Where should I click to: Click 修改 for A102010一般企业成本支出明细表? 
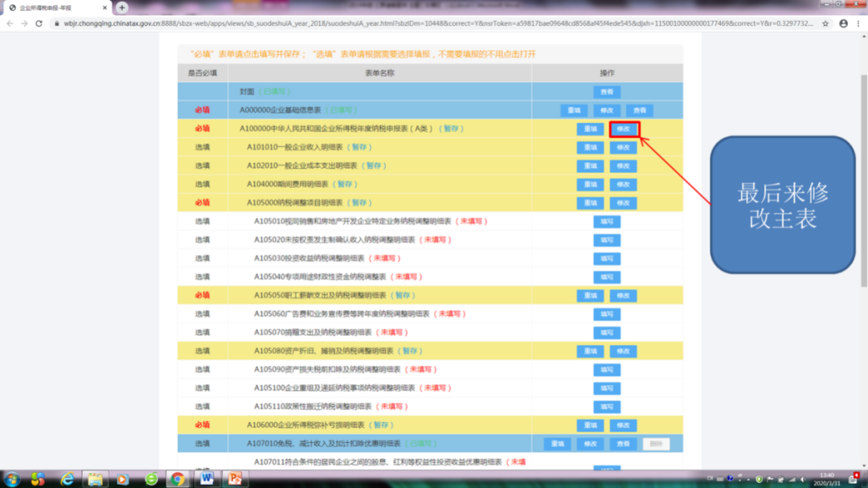(x=624, y=166)
